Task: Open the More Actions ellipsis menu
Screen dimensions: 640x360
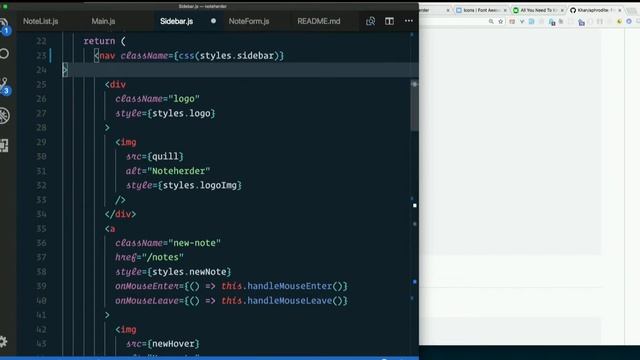Action: (x=409, y=21)
